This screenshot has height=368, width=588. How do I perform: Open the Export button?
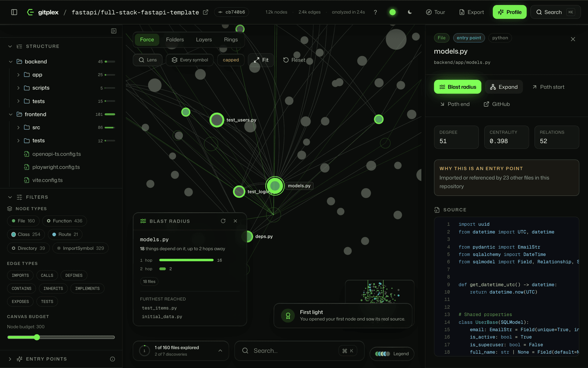pos(472,12)
